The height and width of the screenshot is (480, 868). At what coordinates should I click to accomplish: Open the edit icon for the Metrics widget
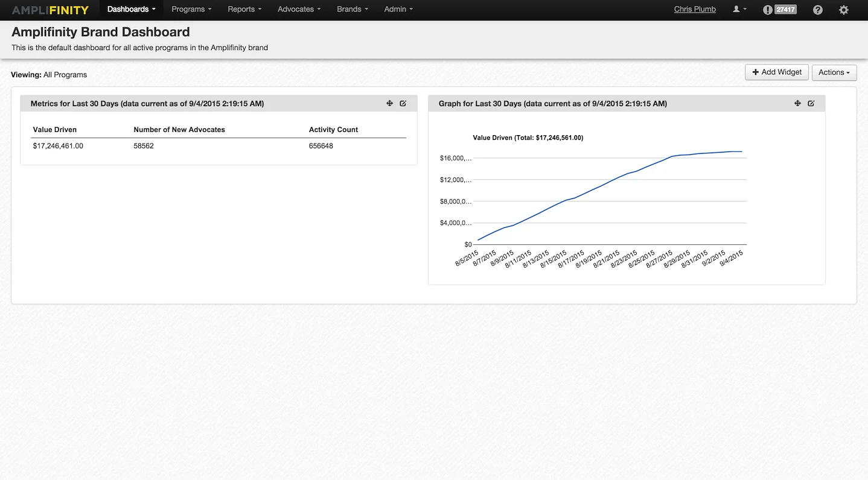tap(403, 103)
